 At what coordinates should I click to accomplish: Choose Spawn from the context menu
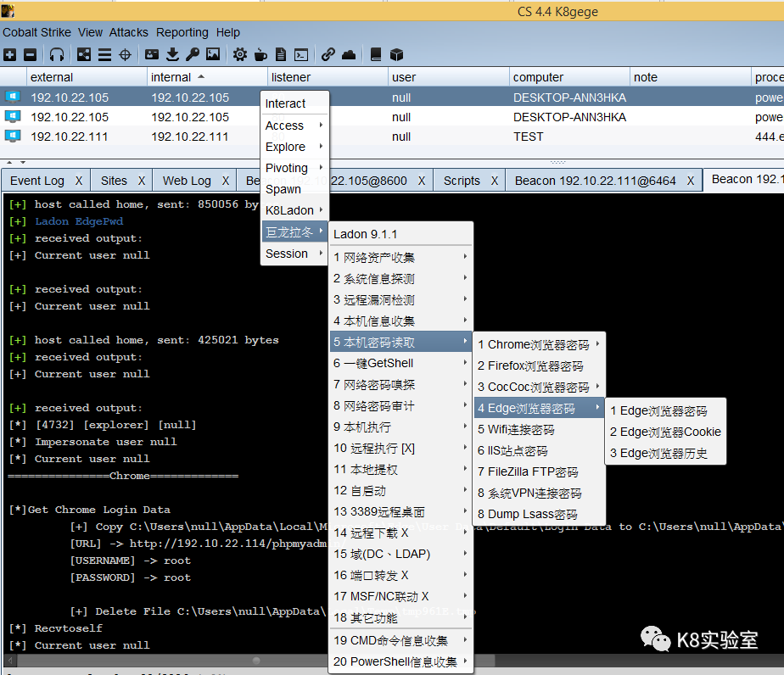294,189
